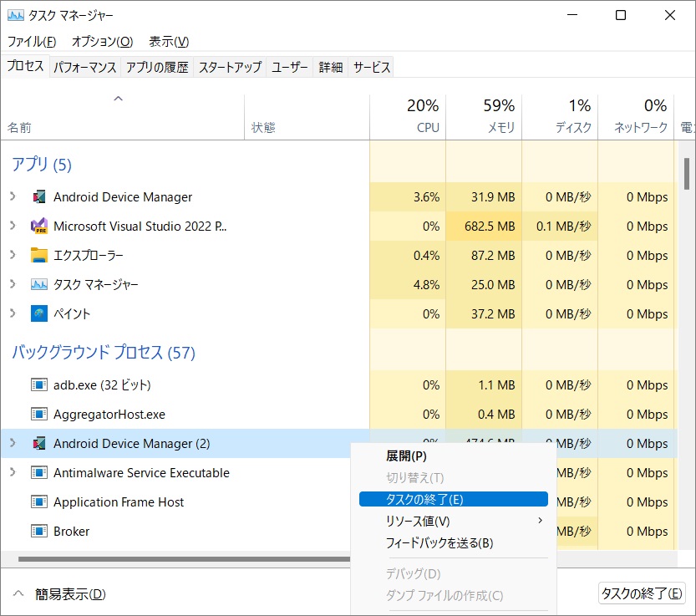Open the 表示(V) menu
Viewport: 696px width, 616px height.
[x=169, y=42]
